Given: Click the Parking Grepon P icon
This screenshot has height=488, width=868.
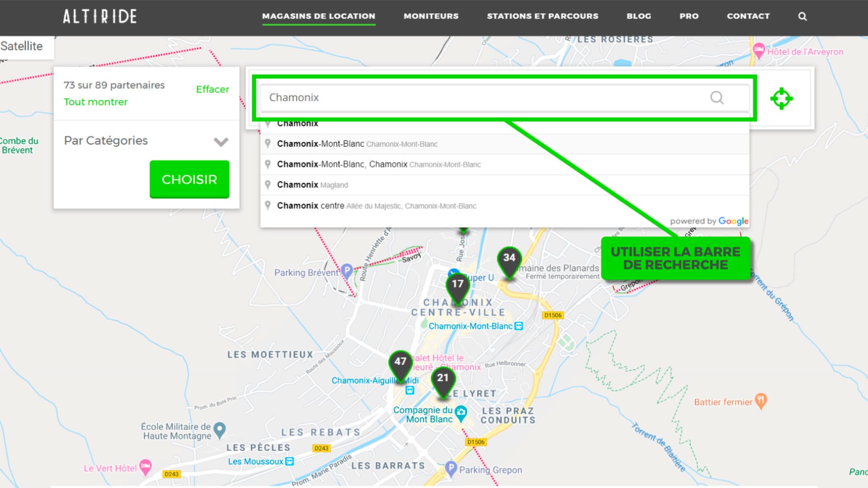Looking at the screenshot, I should coord(451,469).
